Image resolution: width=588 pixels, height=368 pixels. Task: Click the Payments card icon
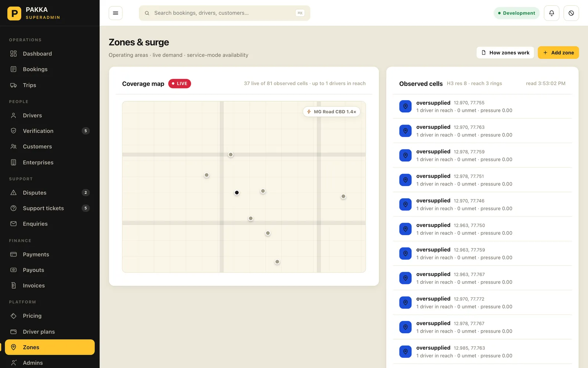14,255
